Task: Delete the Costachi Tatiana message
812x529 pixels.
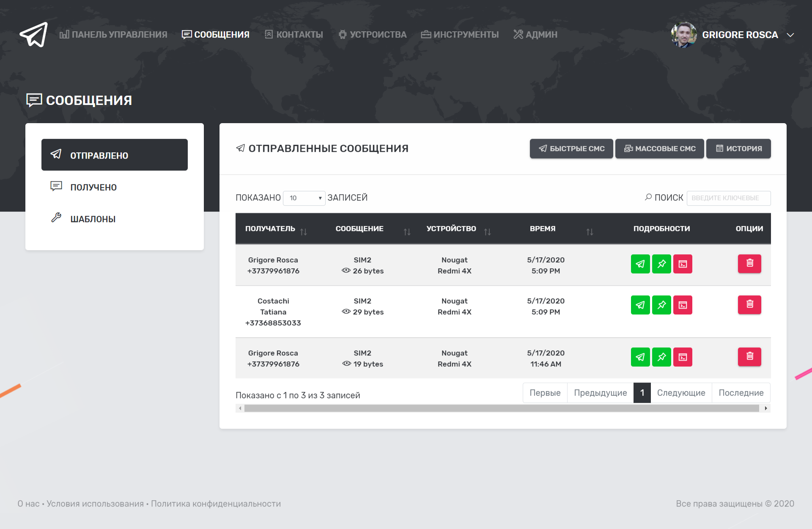Action: coord(749,304)
